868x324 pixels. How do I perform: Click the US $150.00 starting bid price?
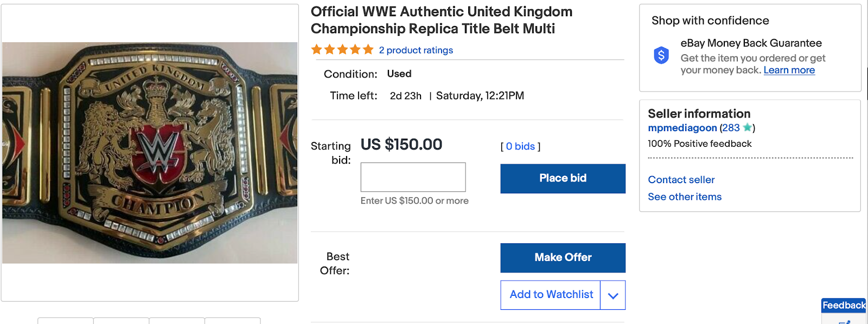[x=401, y=145]
